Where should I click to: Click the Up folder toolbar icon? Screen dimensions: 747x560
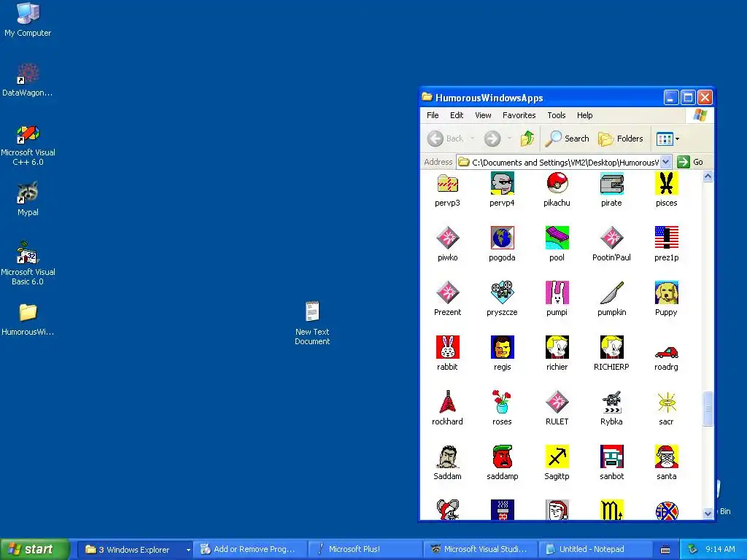(527, 139)
